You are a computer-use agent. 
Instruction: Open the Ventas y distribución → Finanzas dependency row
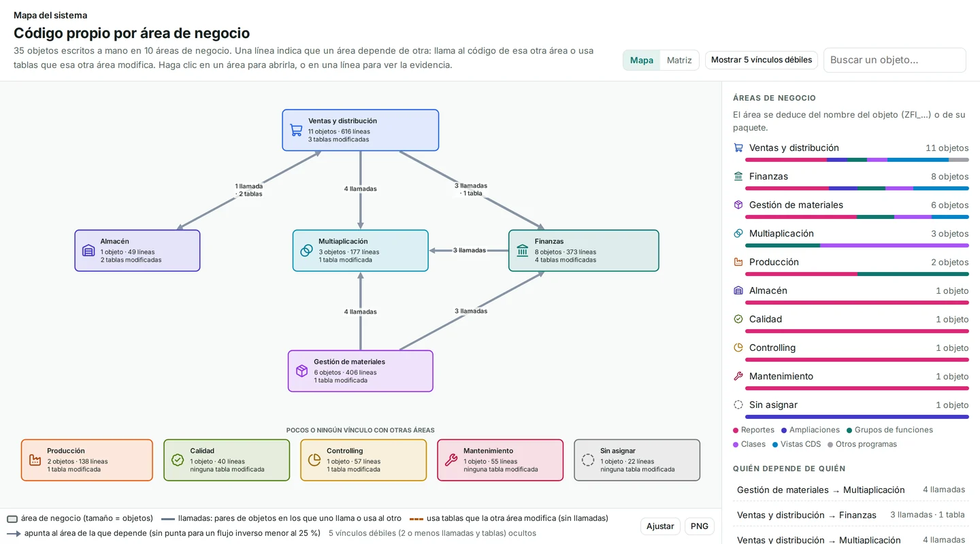coord(851,515)
